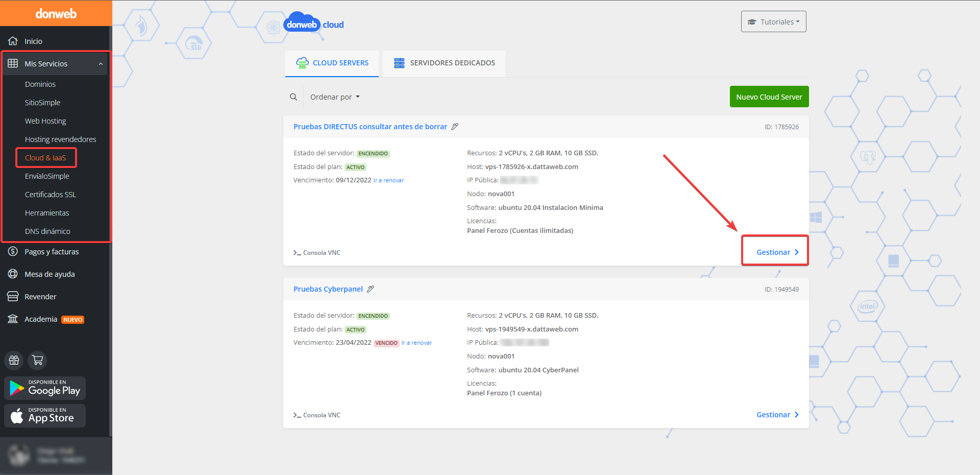Collapse the Mis Servicios menu chevron
The height and width of the screenshot is (475, 980).
click(101, 64)
